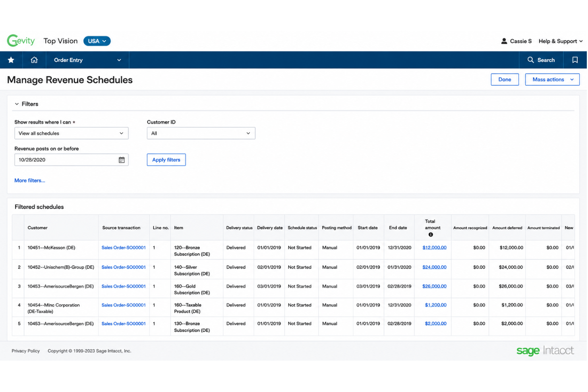Click Top Vision company name
Viewport: 588px width, 392px height.
(61, 41)
